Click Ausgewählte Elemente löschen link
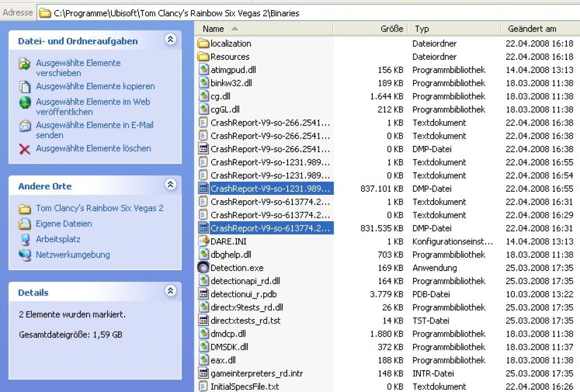580x392 pixels. tap(93, 148)
